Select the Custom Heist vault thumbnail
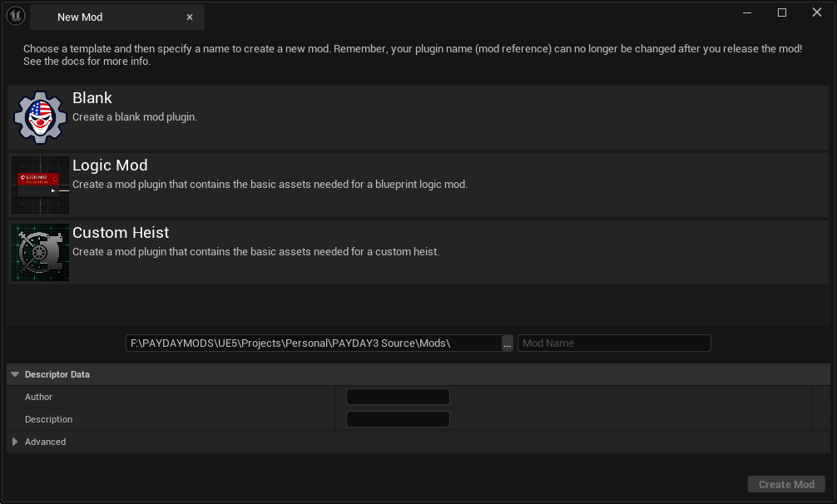 coord(40,252)
